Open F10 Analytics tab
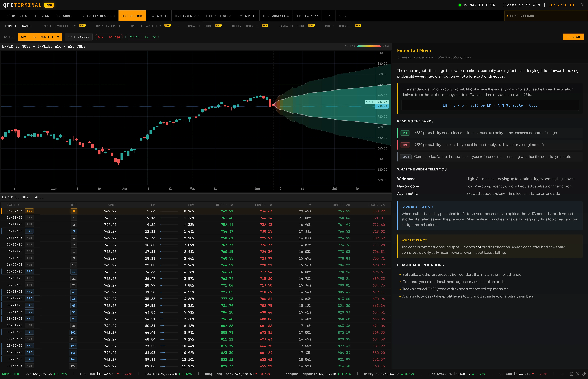Viewport: 588px width, 379px height. (276, 16)
